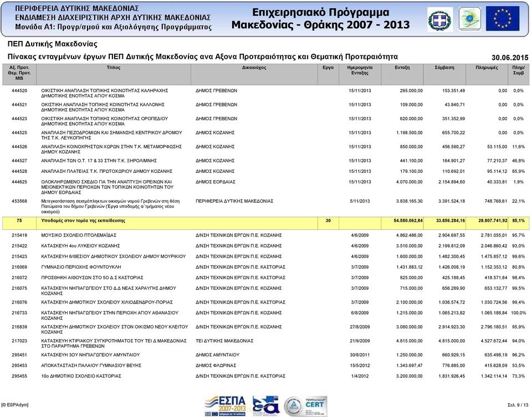532x420 pixels.
Task: Click the title "ΚΑΤΑΣΚΕΥΗ 4ου ΛΥΚΕΙΟΥ ΚΟΖΑΝΗΣ"
Action: pyautogui.click(x=80, y=246)
